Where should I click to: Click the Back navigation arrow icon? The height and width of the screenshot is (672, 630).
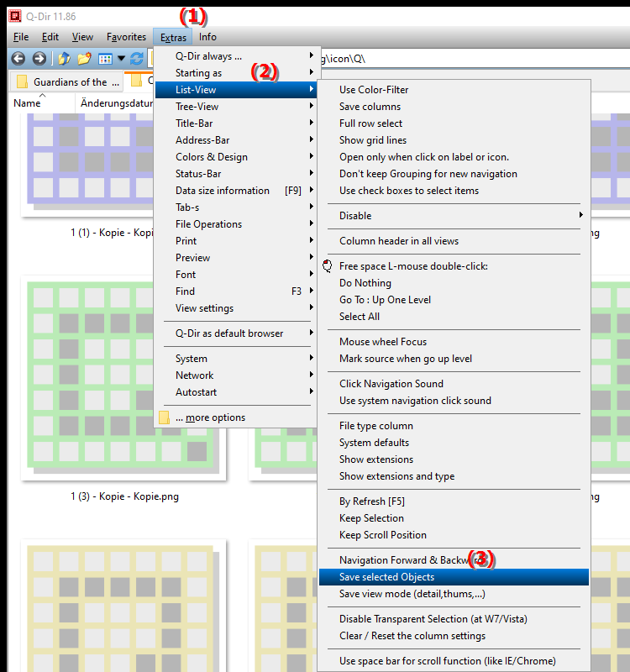point(18,58)
